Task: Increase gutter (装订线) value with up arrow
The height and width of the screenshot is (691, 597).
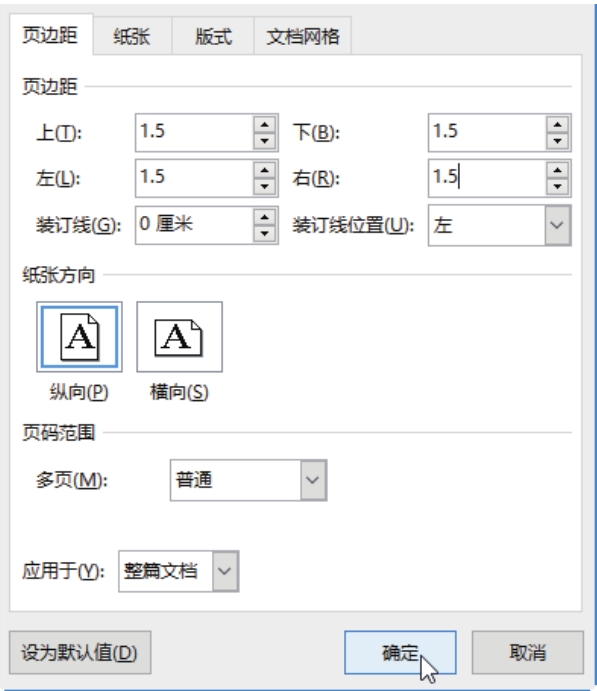Action: [x=264, y=217]
